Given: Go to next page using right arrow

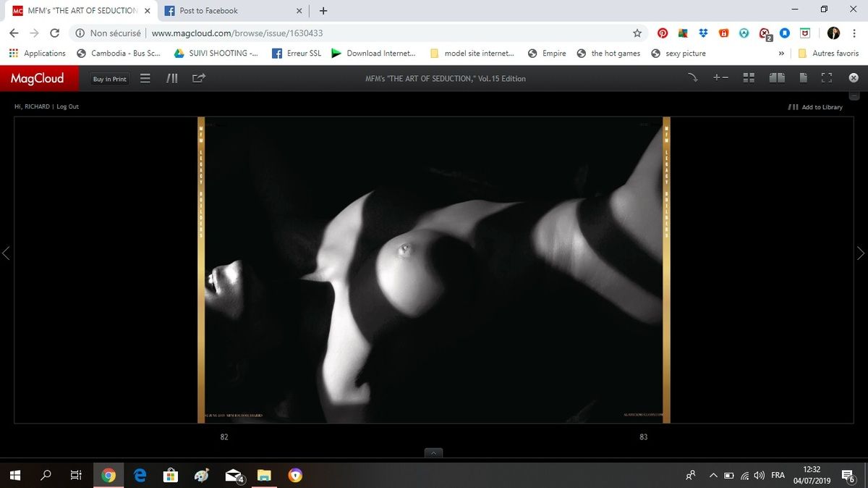Looking at the screenshot, I should 860,253.
